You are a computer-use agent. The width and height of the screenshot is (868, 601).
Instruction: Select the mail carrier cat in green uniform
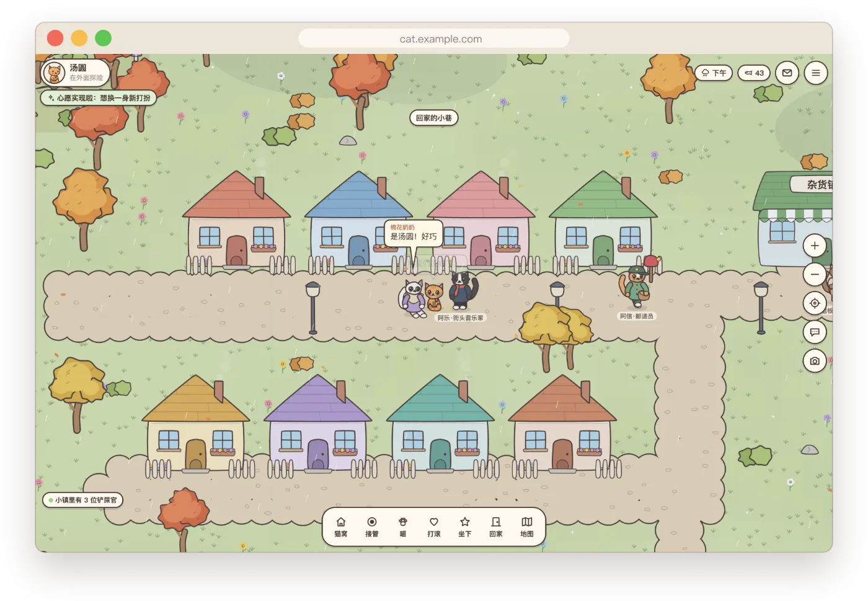pos(635,287)
